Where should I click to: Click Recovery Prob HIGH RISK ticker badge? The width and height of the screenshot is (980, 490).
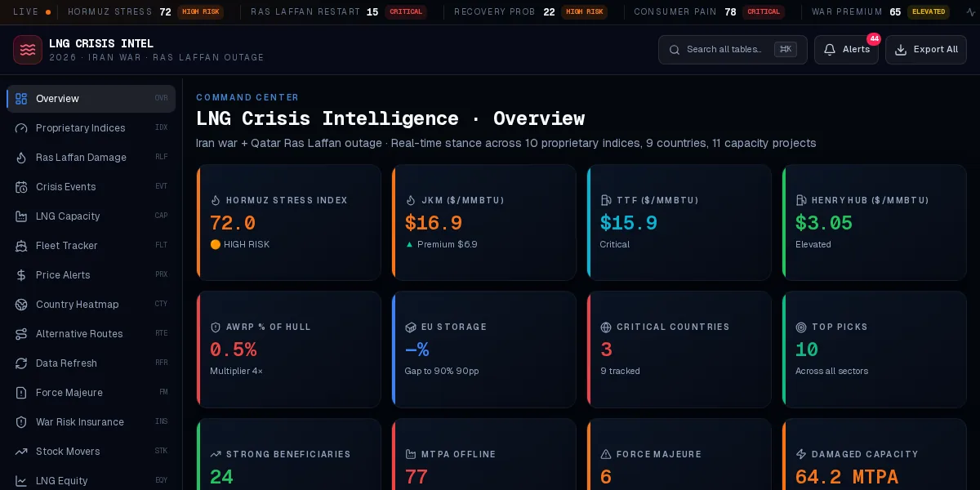tap(584, 12)
